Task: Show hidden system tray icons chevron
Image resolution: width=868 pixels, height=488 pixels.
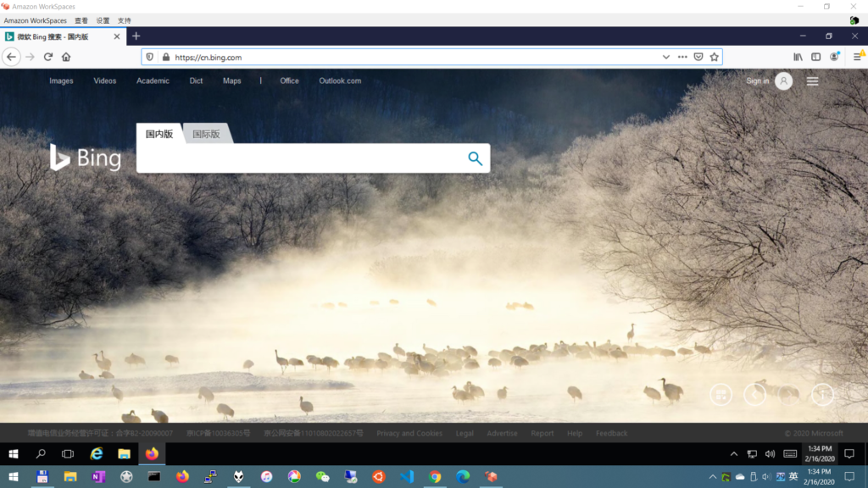Action: click(x=734, y=454)
